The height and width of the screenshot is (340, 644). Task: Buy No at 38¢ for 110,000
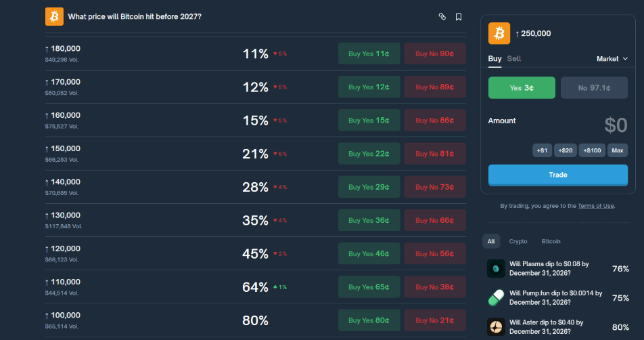pyautogui.click(x=434, y=287)
